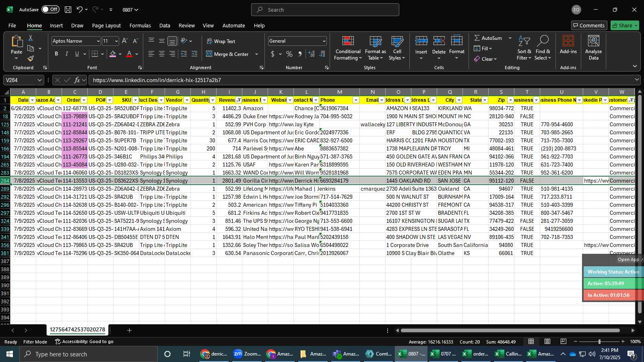Viewport: 644px width, 362px height.
Task: Click the Format Painter brush icon
Action: (31, 58)
